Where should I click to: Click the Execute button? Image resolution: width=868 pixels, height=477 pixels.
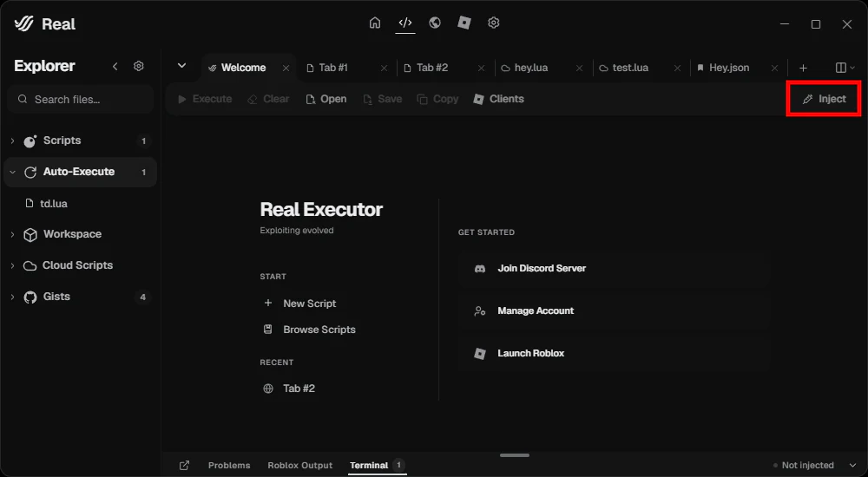[x=205, y=99]
